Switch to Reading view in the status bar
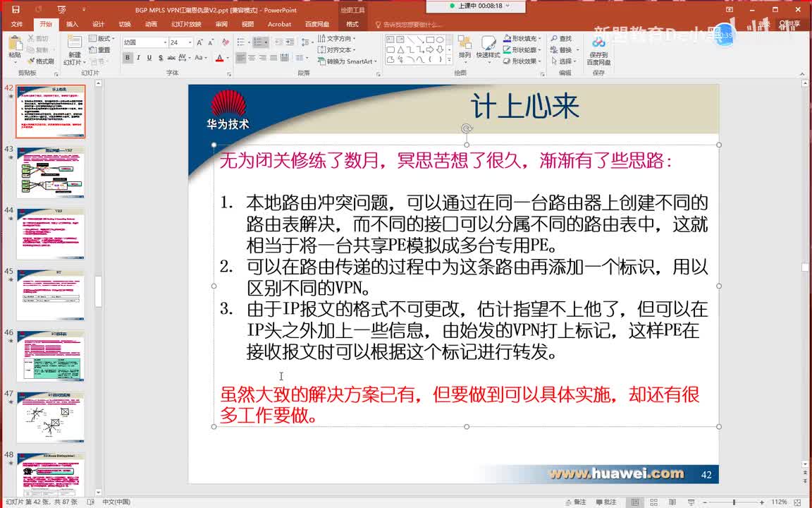812x508 pixels. pyautogui.click(x=672, y=502)
